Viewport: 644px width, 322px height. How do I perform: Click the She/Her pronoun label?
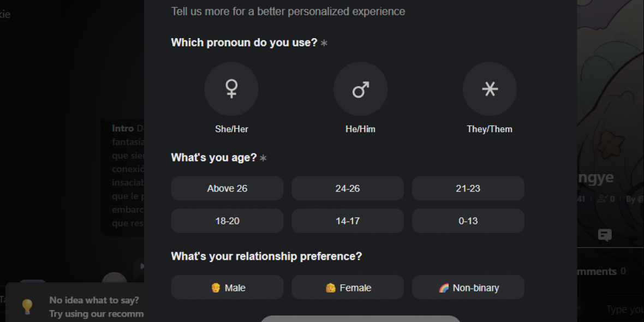pyautogui.click(x=231, y=129)
